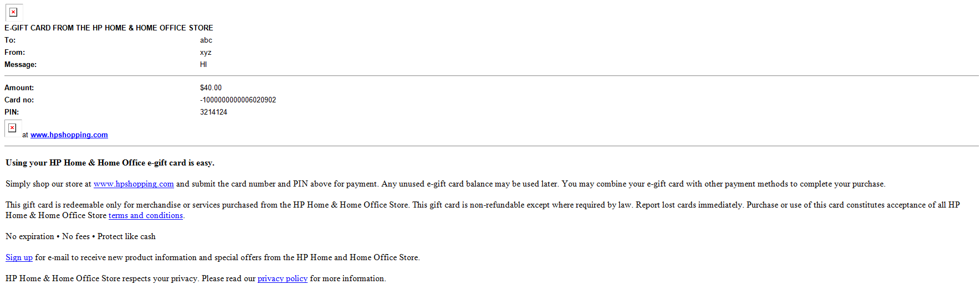Viewport: 980px width, 300px height.
Task: Click the E-GIFT CARD heading text
Action: click(109, 28)
